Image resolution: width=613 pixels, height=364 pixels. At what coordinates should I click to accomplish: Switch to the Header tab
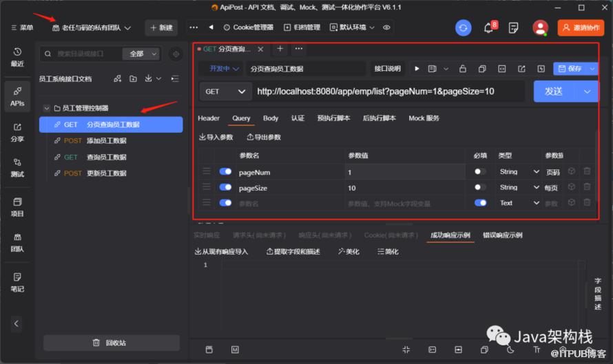[x=209, y=118]
